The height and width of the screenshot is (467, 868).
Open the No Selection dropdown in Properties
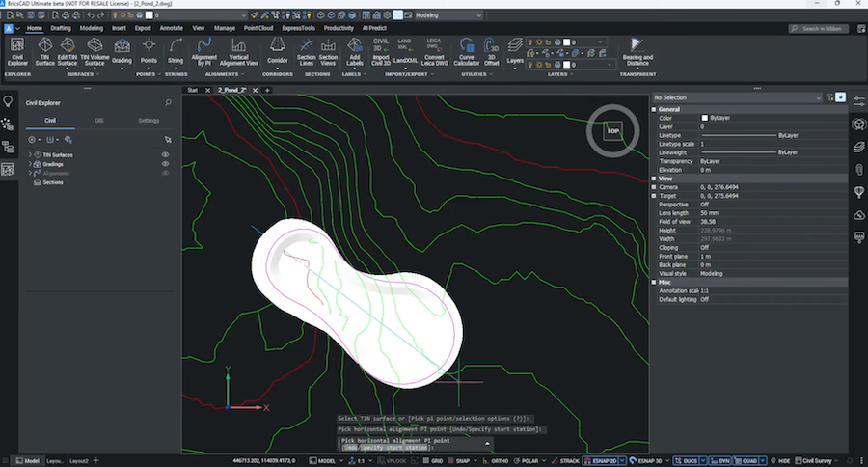pos(738,97)
